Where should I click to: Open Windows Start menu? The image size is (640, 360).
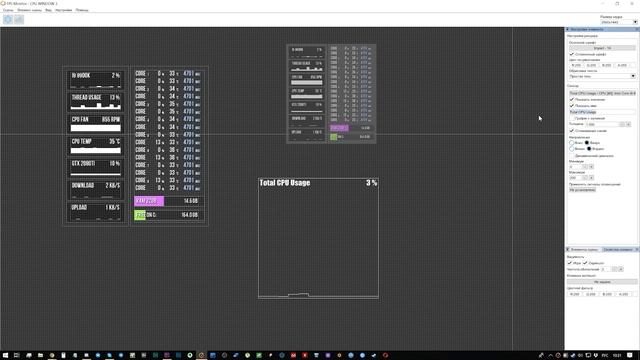click(x=5, y=355)
